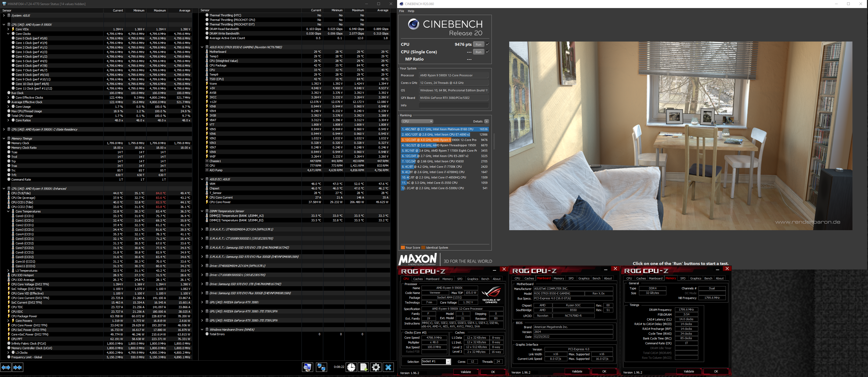Expand the System: ASUS sensor group
868x377 pixels.
[x=4, y=16]
